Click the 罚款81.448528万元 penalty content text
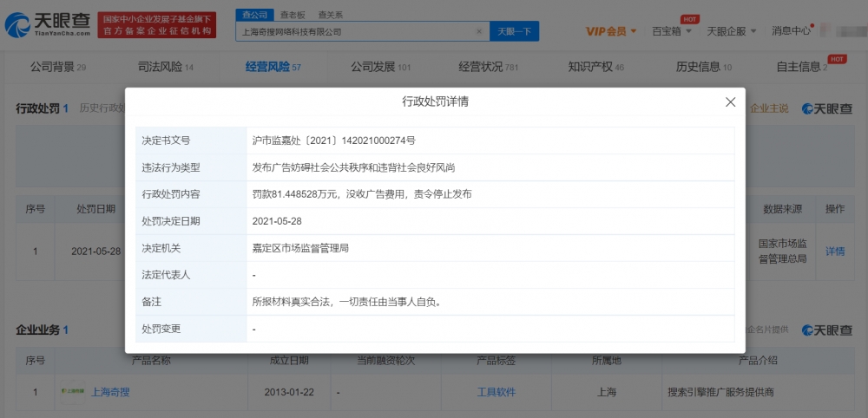This screenshot has width=868, height=418. 362,194
